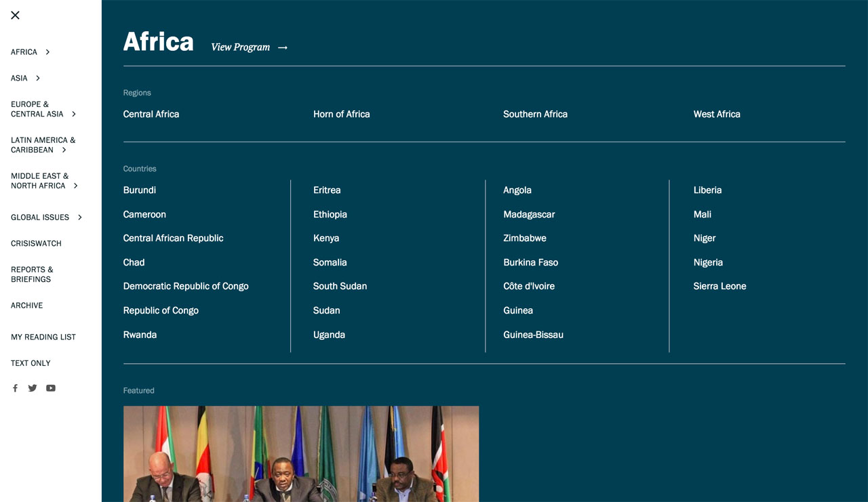The image size is (868, 502).
Task: Open the Burkina Faso country link
Action: [x=531, y=262]
